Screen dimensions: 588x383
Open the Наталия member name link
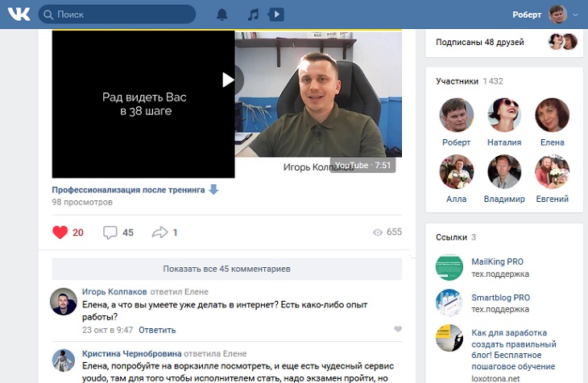tap(504, 142)
